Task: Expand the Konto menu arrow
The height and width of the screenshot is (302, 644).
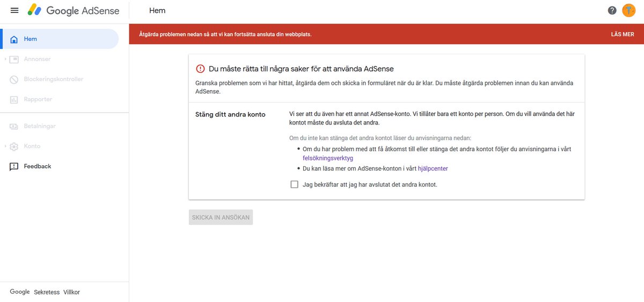Action: 5,146
